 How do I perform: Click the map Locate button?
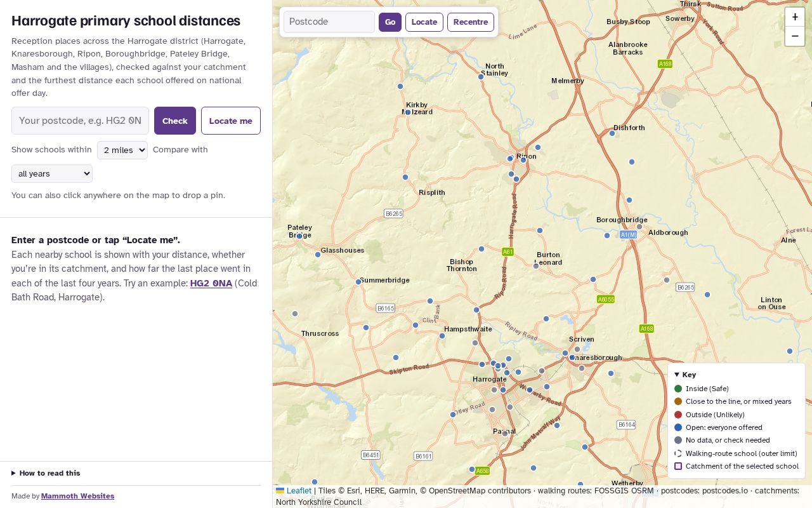tap(424, 22)
